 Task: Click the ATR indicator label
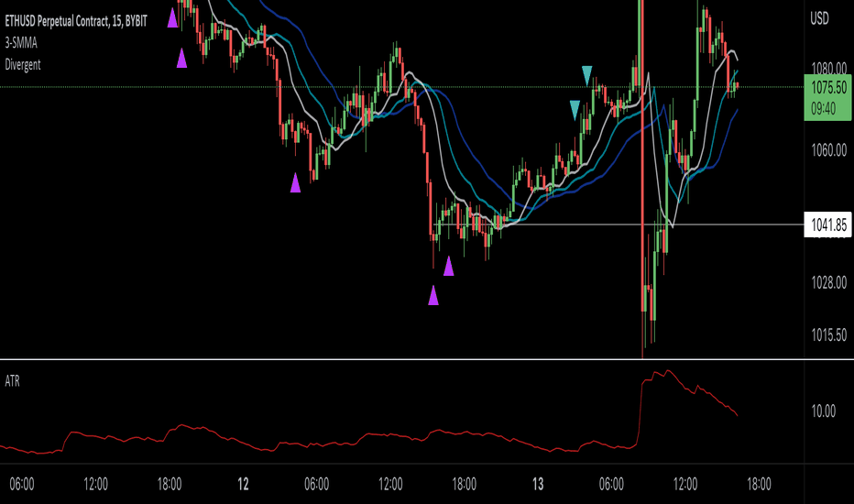tap(13, 381)
